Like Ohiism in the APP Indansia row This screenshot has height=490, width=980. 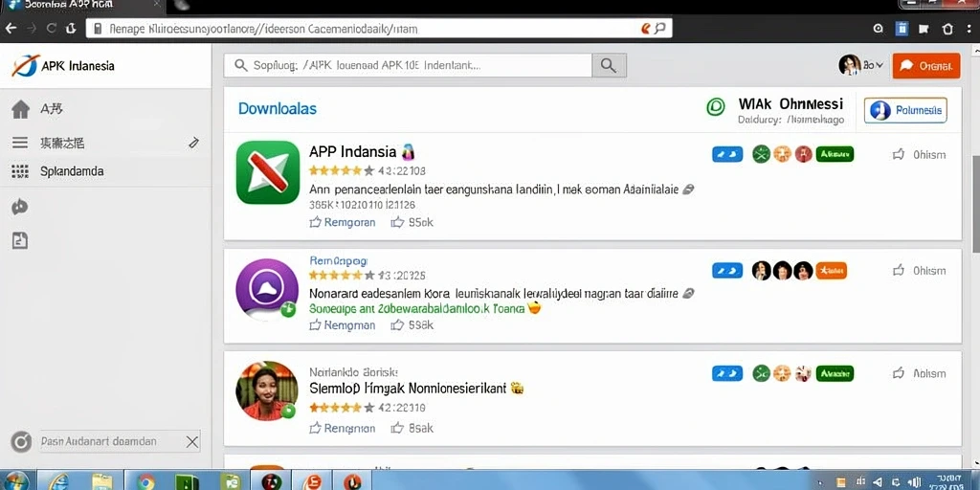(919, 154)
